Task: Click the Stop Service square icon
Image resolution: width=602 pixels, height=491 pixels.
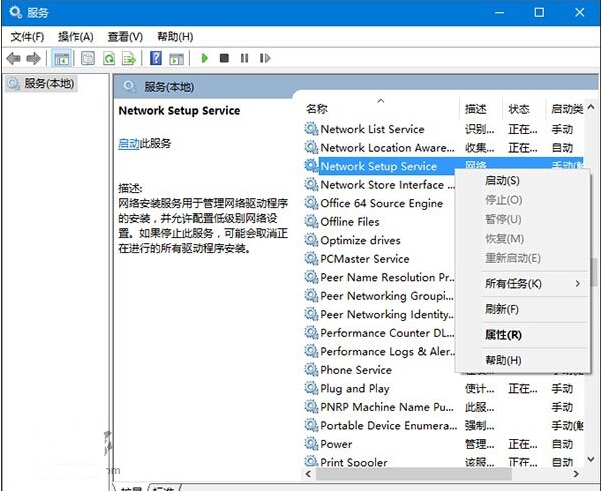Action: click(224, 59)
